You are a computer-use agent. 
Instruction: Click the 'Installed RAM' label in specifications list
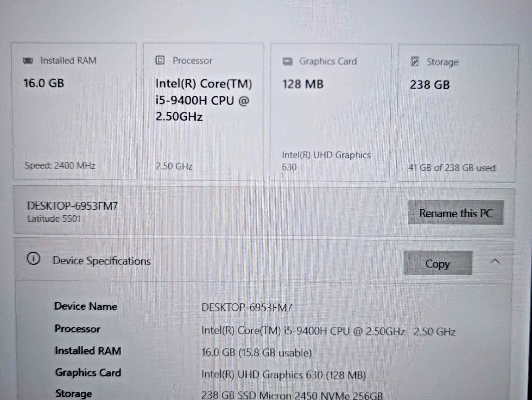coord(88,350)
